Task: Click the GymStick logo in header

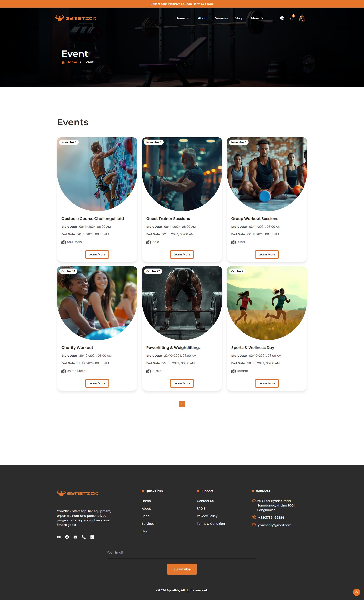Action: tap(76, 18)
